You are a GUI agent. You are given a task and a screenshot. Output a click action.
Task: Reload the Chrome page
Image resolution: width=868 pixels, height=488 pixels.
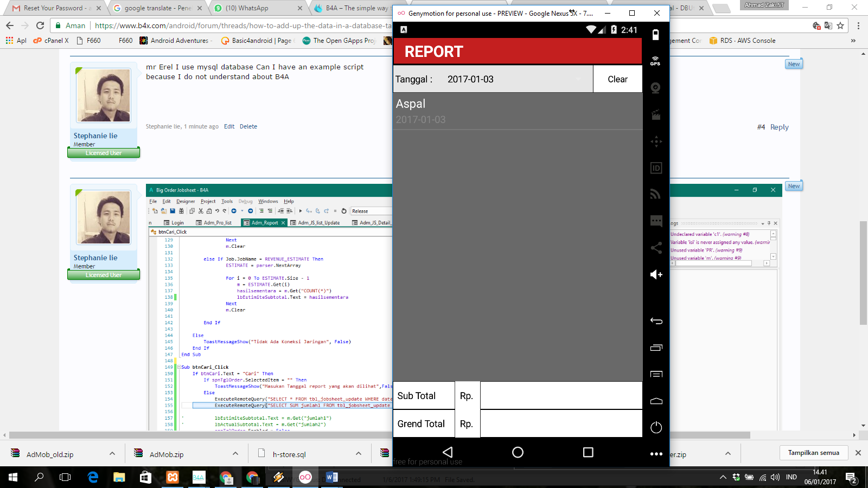(x=40, y=25)
